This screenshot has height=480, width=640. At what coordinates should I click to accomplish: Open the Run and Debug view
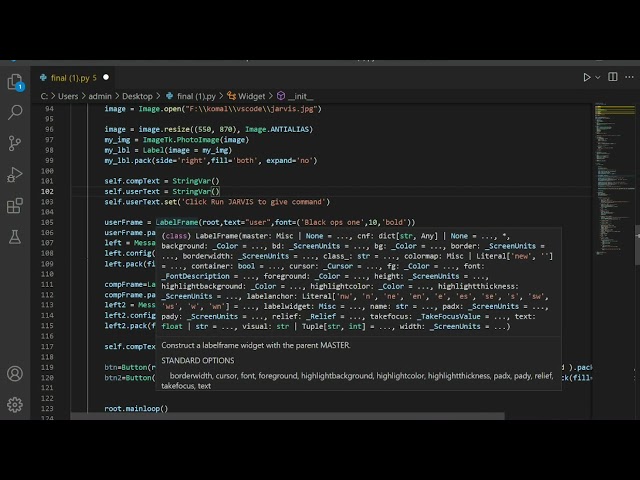tap(15, 175)
